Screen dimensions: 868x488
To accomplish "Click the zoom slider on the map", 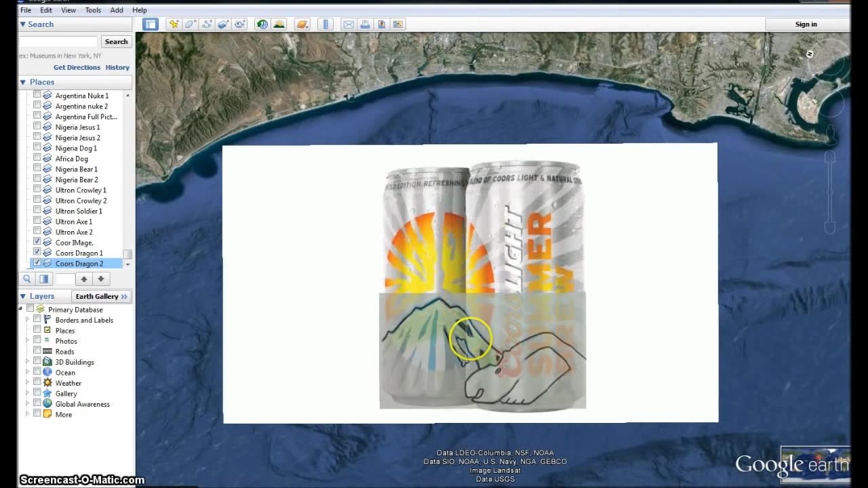I will tap(829, 193).
